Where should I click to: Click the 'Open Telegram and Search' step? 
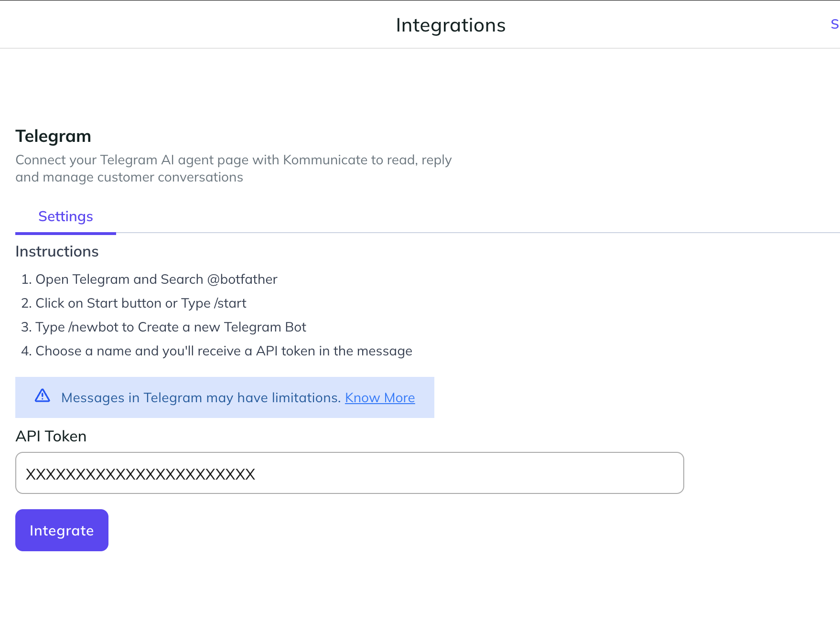(119, 279)
